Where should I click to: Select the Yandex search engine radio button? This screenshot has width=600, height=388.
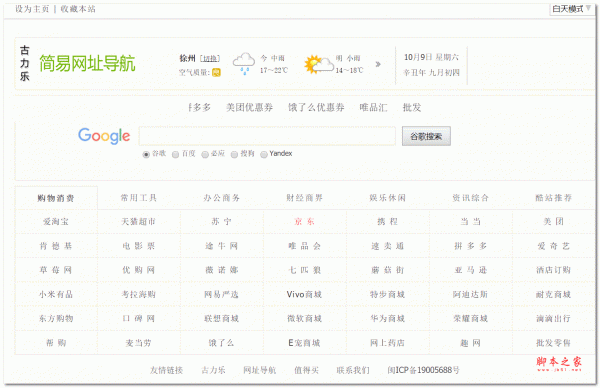pyautogui.click(x=264, y=155)
